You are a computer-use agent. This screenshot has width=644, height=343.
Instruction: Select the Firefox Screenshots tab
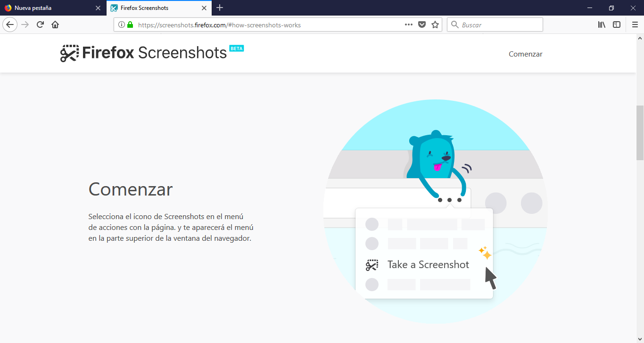[159, 8]
